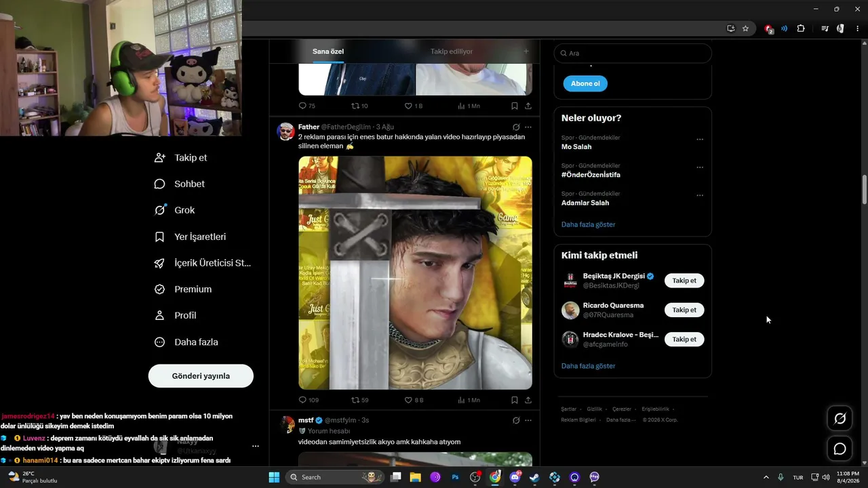Share the Father post
868x488 pixels.
click(528, 400)
